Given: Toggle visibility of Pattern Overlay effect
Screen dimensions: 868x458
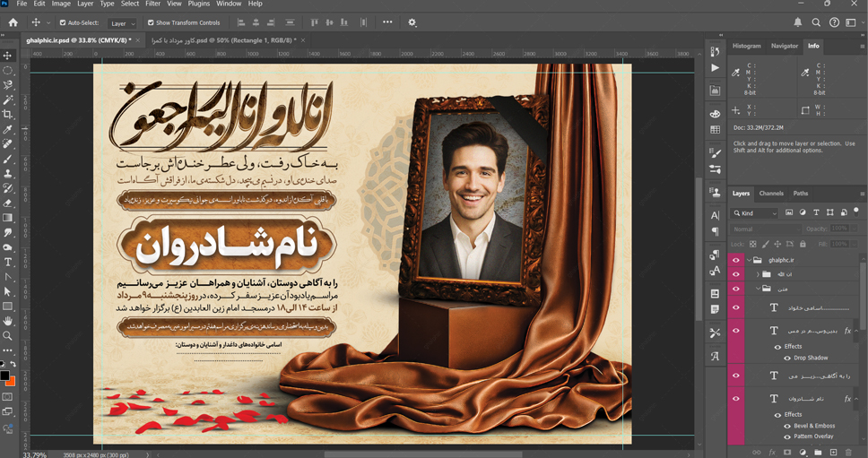Looking at the screenshot, I should tap(787, 436).
